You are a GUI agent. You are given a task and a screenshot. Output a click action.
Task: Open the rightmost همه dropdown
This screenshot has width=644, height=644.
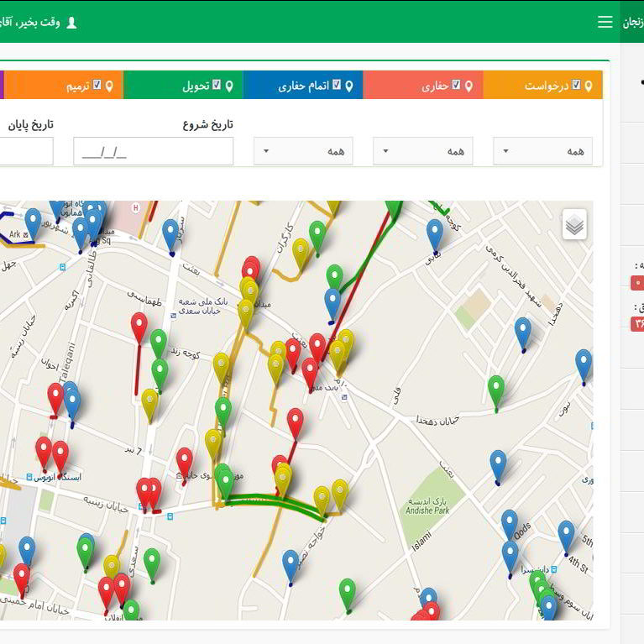pyautogui.click(x=542, y=151)
